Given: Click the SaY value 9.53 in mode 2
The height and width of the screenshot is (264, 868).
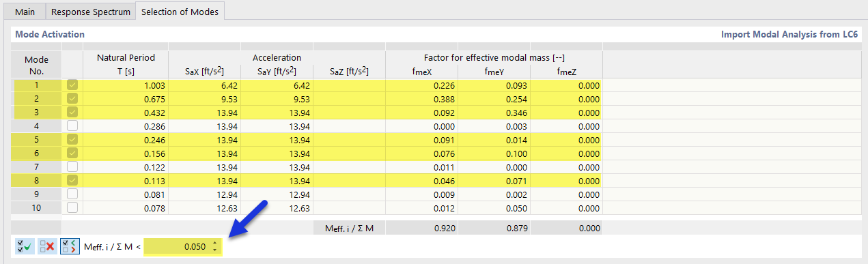Looking at the screenshot, I should click(277, 99).
